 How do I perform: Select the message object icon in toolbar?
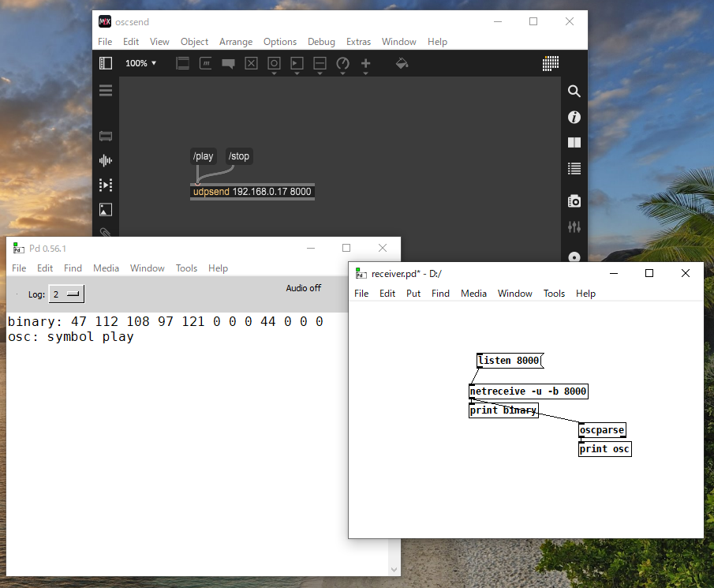point(205,63)
